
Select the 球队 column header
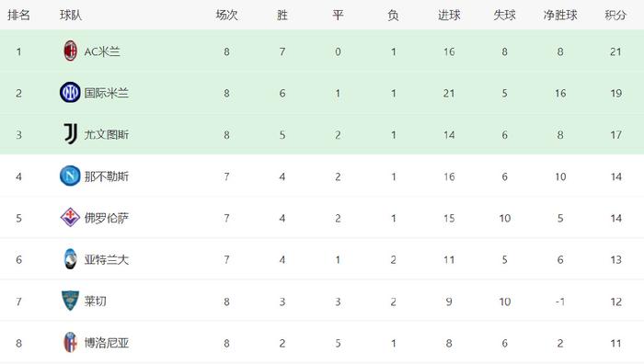pyautogui.click(x=71, y=16)
